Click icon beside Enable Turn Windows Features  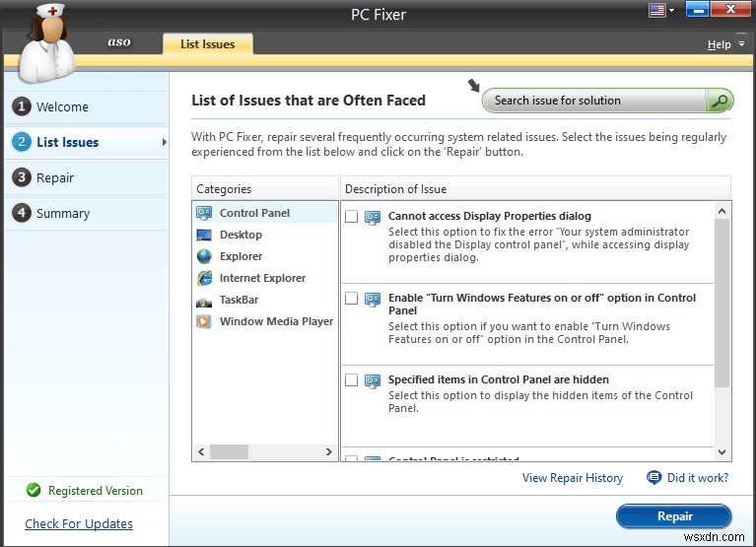point(373,300)
